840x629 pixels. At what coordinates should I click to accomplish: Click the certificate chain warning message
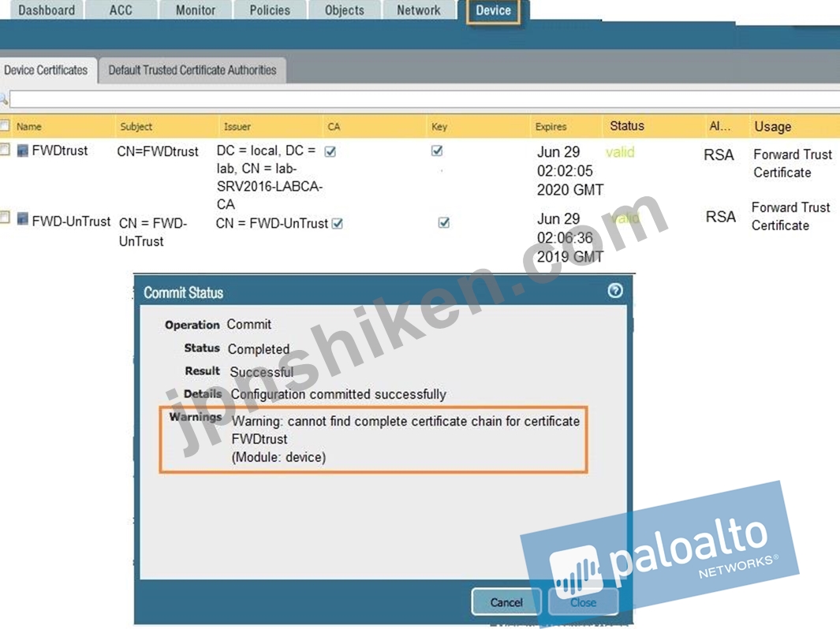[405, 439]
